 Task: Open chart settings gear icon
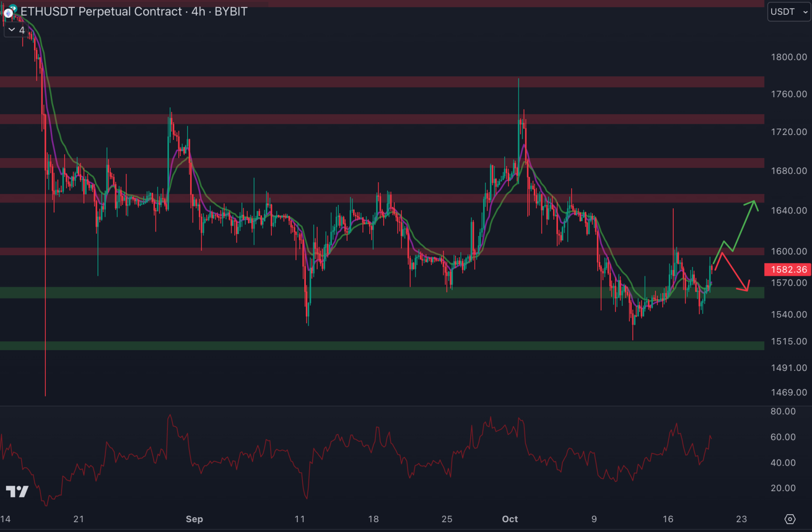tap(790, 519)
